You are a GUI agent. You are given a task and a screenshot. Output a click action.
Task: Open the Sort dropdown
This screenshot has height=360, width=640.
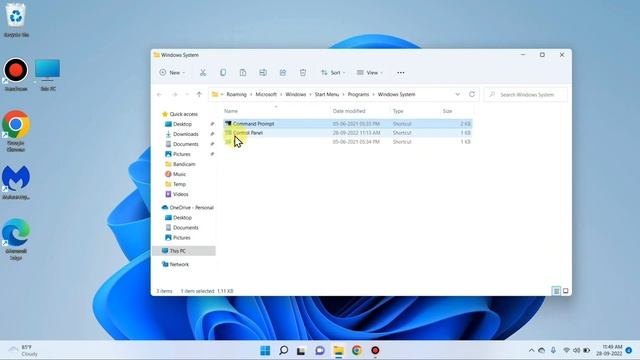333,73
